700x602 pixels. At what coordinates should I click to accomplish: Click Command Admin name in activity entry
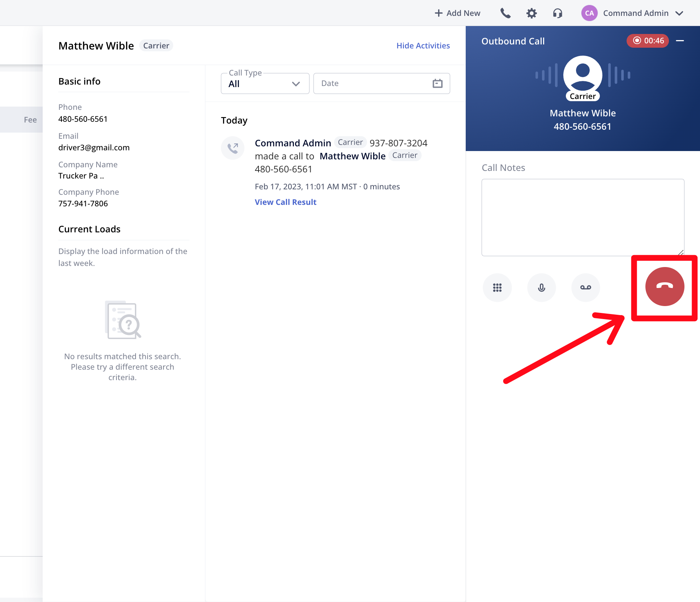[x=293, y=143]
